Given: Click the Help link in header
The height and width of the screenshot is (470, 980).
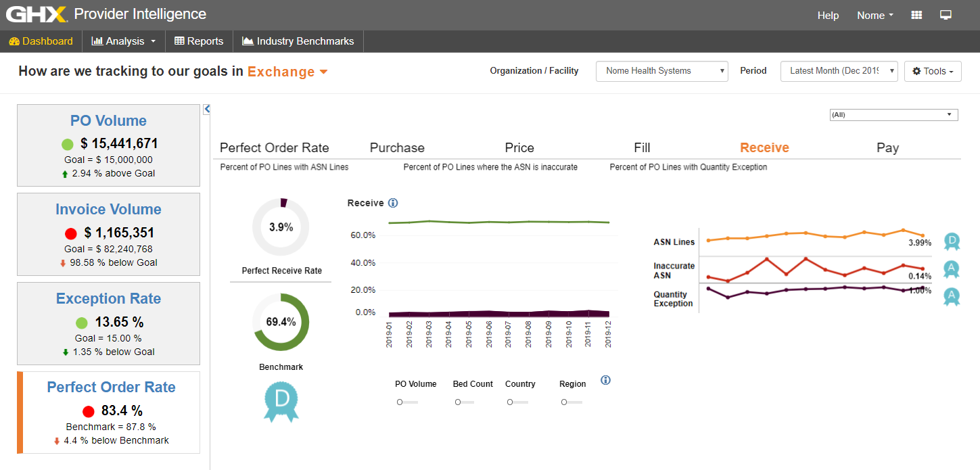Looking at the screenshot, I should coord(828,16).
